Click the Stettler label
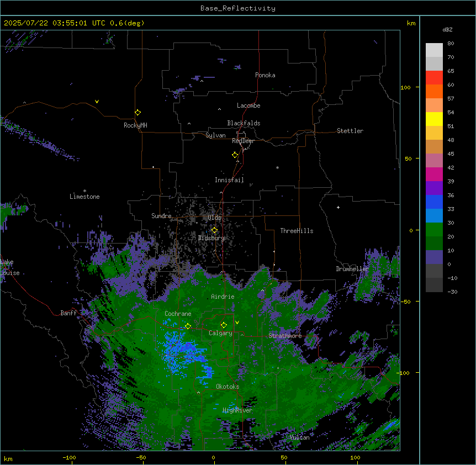Image resolution: width=476 pixels, height=465 pixels. 350,131
